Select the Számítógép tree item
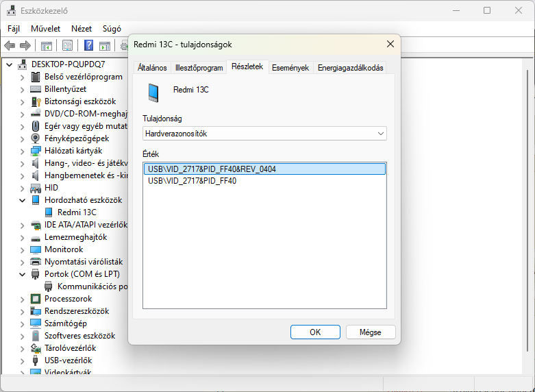Image resolution: width=535 pixels, height=392 pixels. tap(66, 323)
